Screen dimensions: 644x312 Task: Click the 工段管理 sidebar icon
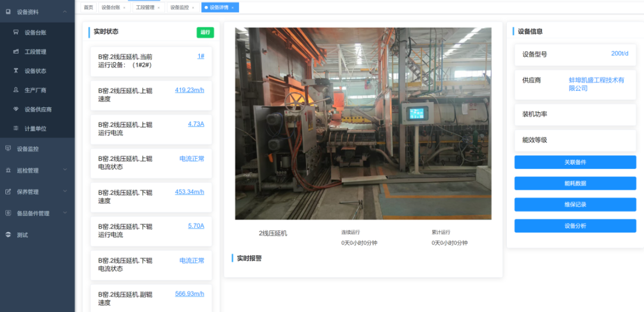tap(16, 52)
